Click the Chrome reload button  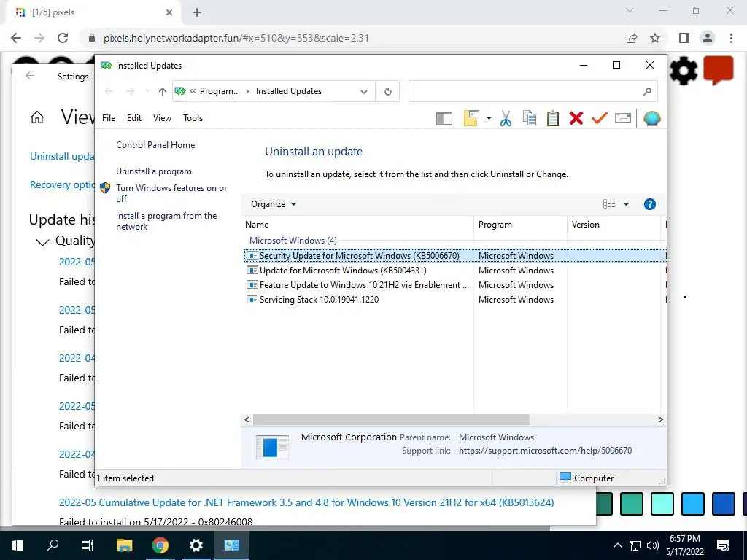coord(63,38)
